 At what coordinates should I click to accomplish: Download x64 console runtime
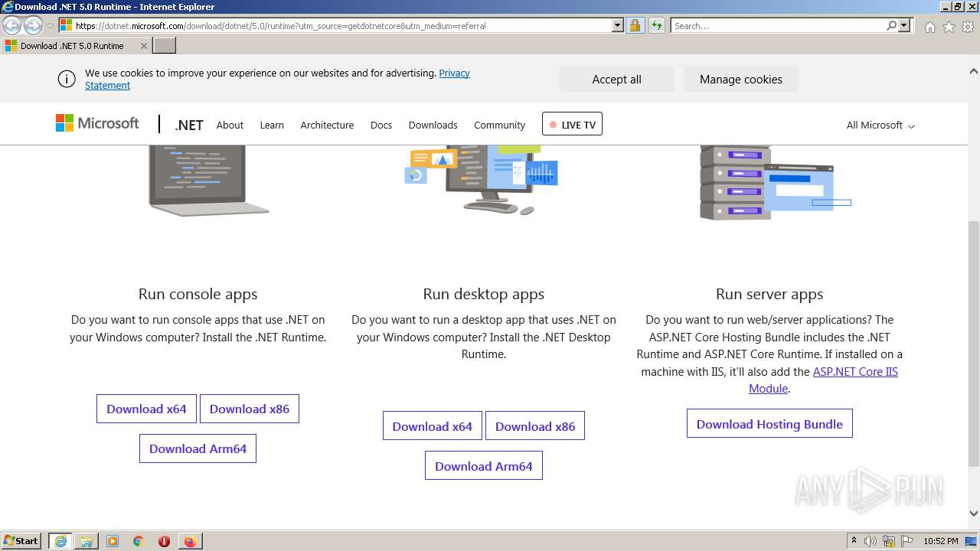tap(146, 409)
